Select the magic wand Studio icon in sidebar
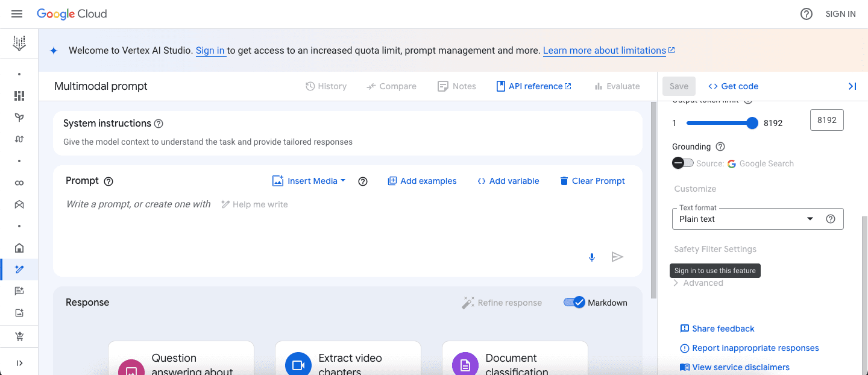Viewport: 868px width, 375px height. pos(19,269)
